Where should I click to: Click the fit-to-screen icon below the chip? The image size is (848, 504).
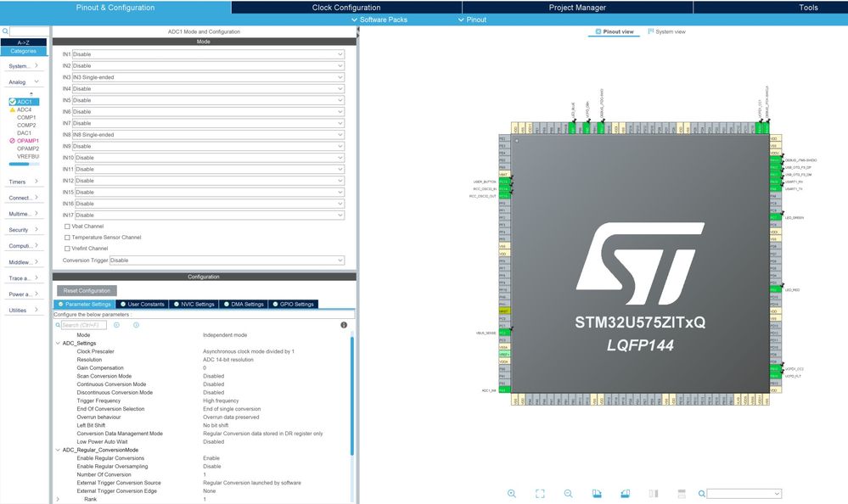540,494
